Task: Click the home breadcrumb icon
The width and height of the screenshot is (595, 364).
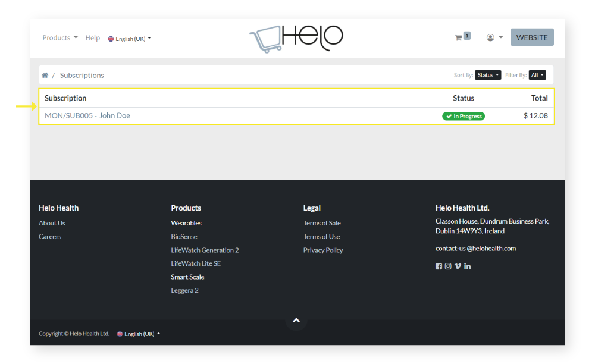Action: click(x=45, y=75)
